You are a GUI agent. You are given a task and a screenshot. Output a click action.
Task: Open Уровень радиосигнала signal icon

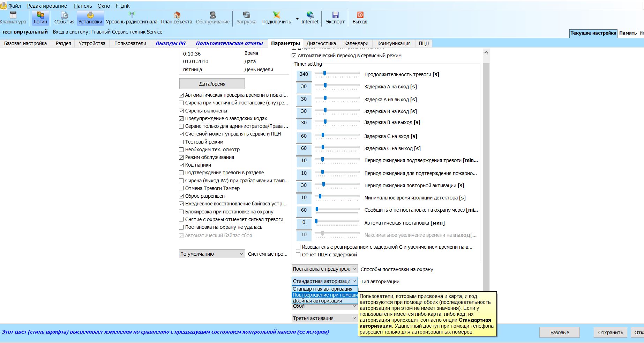(x=132, y=15)
